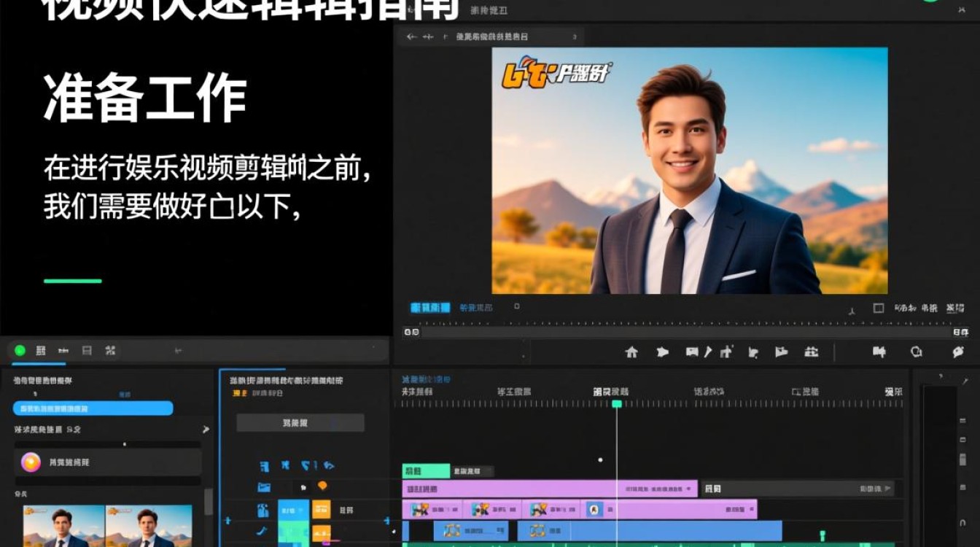Click the scattered-dots icon in left toolbar

point(110,351)
